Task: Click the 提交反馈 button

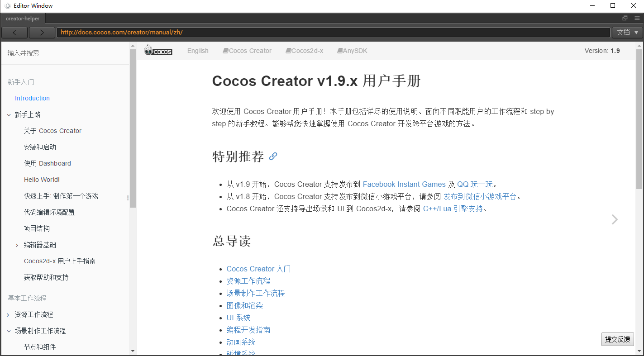Action: (617, 339)
